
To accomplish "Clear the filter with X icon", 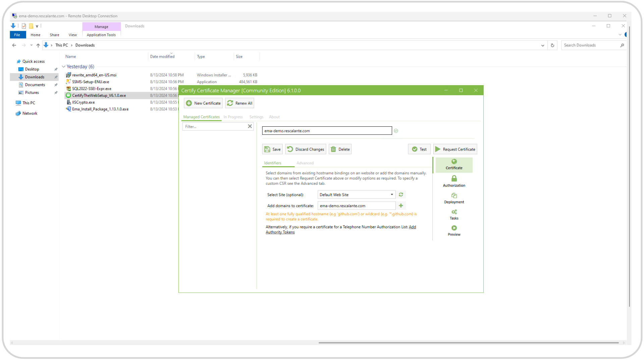I will 250,126.
